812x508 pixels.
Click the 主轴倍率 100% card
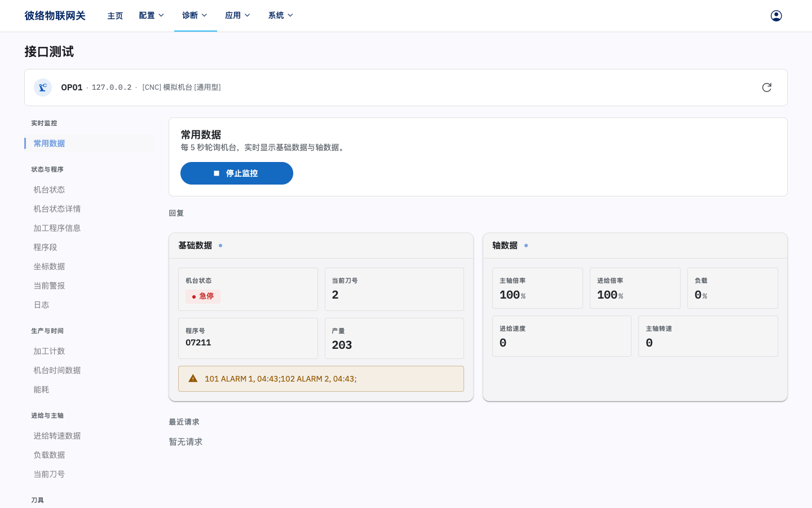[537, 288]
